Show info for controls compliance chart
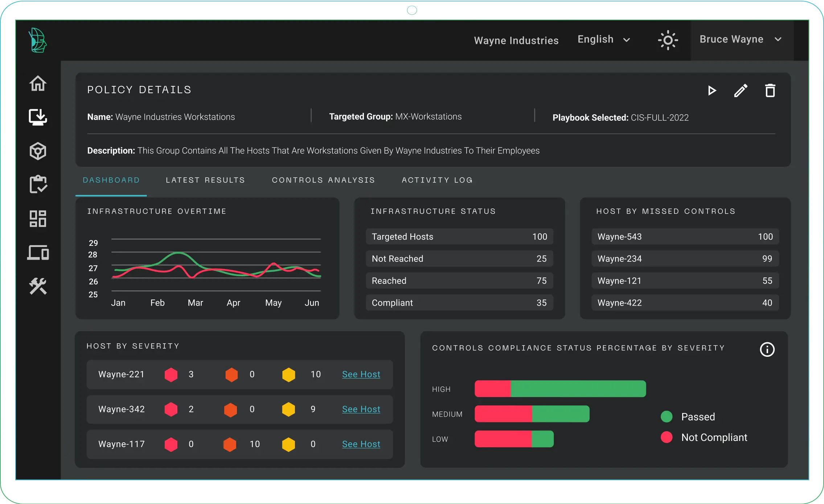The width and height of the screenshot is (824, 504). [767, 350]
